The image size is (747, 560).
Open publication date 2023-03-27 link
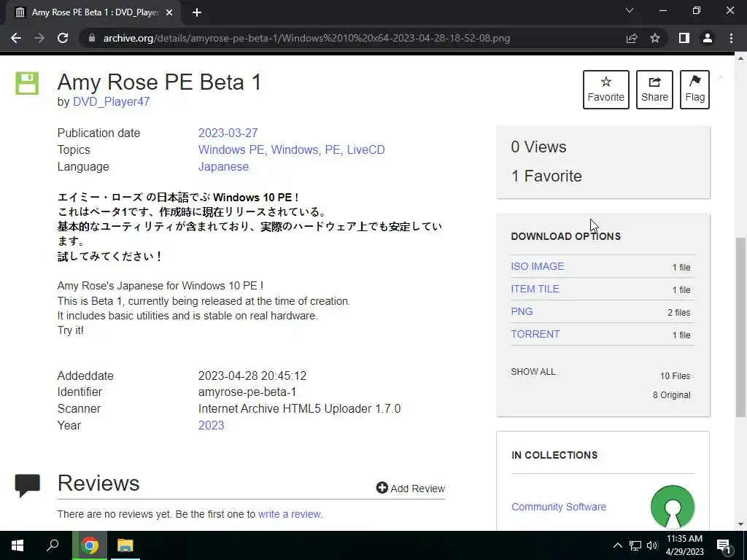point(228,133)
